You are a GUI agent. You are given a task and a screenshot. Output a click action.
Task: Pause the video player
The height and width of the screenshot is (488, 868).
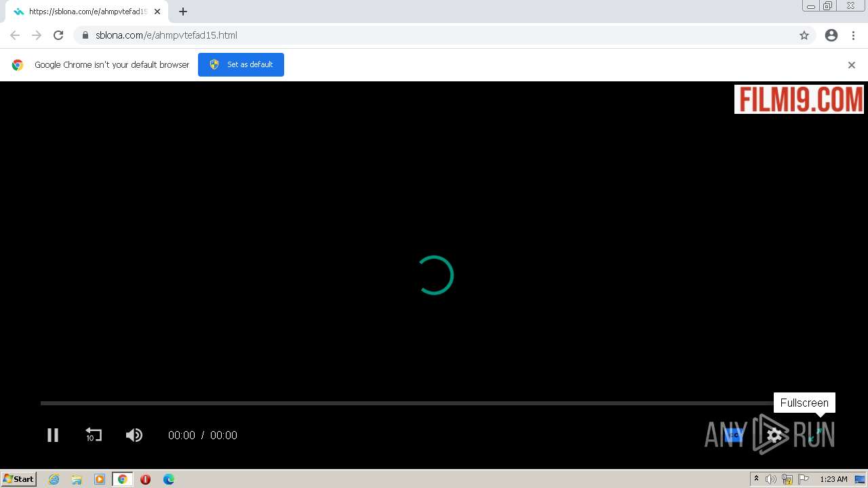53,435
